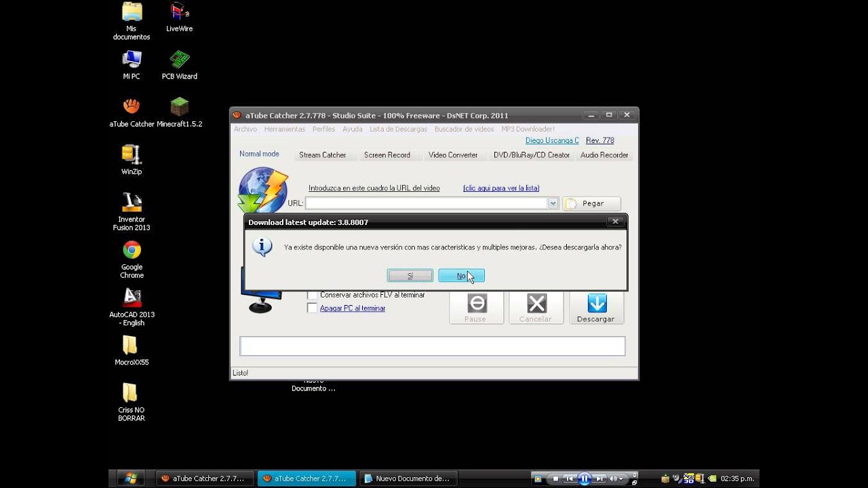Select the Minecraft1.5.2 desktop icon
This screenshot has height=488, width=868.
pos(179,113)
